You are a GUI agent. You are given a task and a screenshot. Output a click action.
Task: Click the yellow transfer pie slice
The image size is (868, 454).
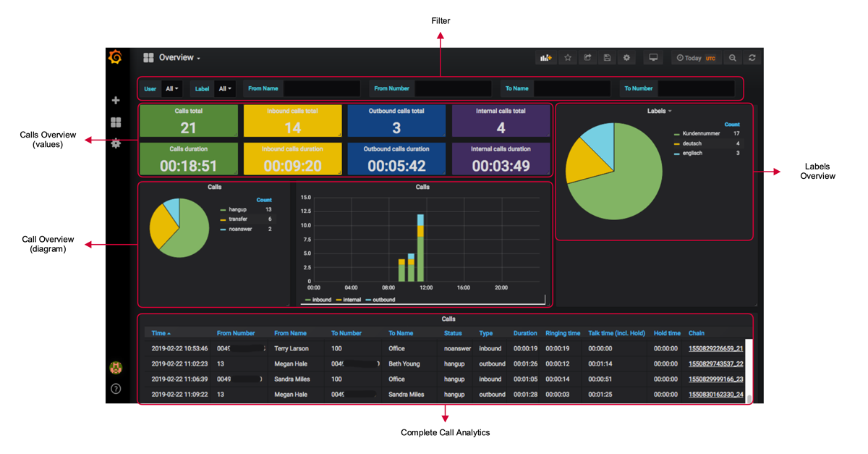[x=162, y=227]
